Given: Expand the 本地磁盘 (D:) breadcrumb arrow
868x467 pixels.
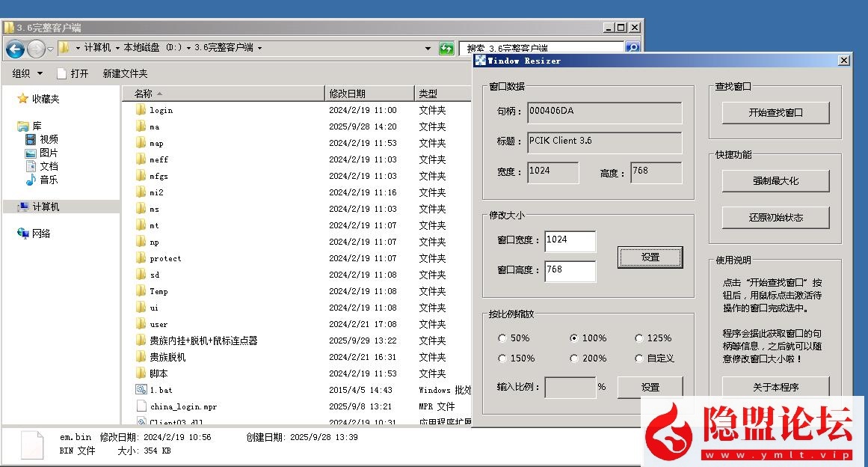Looking at the screenshot, I should point(188,48).
